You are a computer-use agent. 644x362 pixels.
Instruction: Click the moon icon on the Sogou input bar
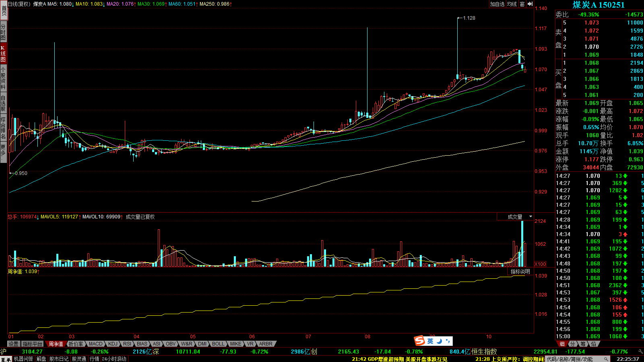(439, 341)
